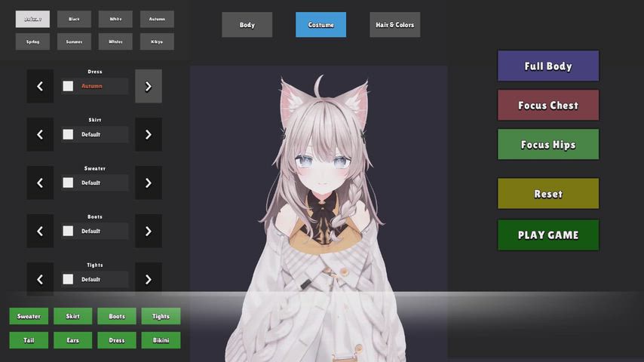
Task: Switch to next Tights option
Action: [x=149, y=279]
